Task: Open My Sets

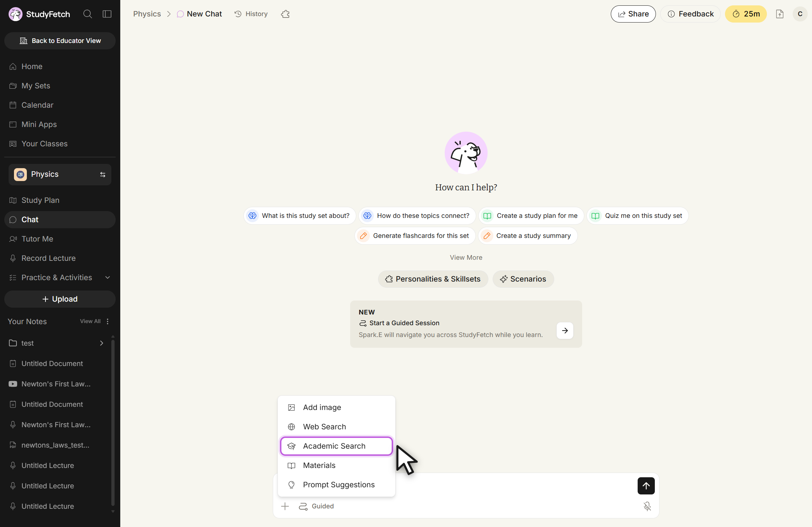Action: [60, 86]
